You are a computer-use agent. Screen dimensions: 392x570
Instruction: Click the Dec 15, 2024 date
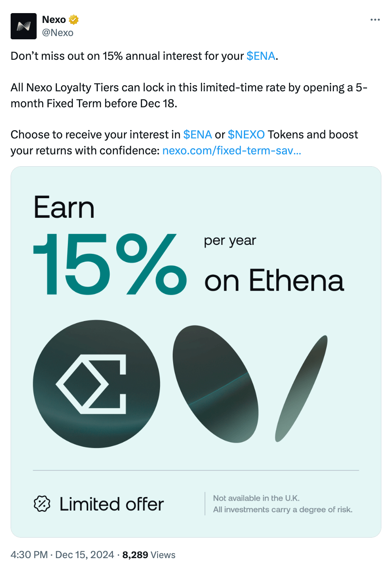pos(84,555)
